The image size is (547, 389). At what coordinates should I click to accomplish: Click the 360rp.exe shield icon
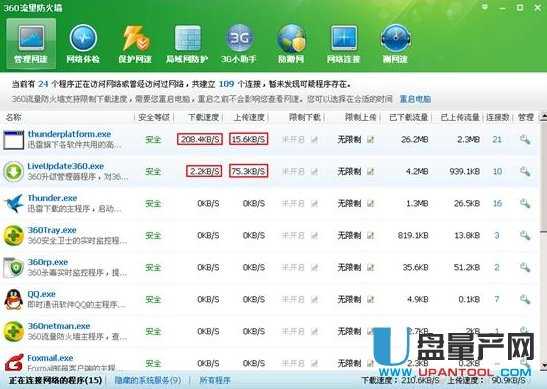[x=14, y=268]
